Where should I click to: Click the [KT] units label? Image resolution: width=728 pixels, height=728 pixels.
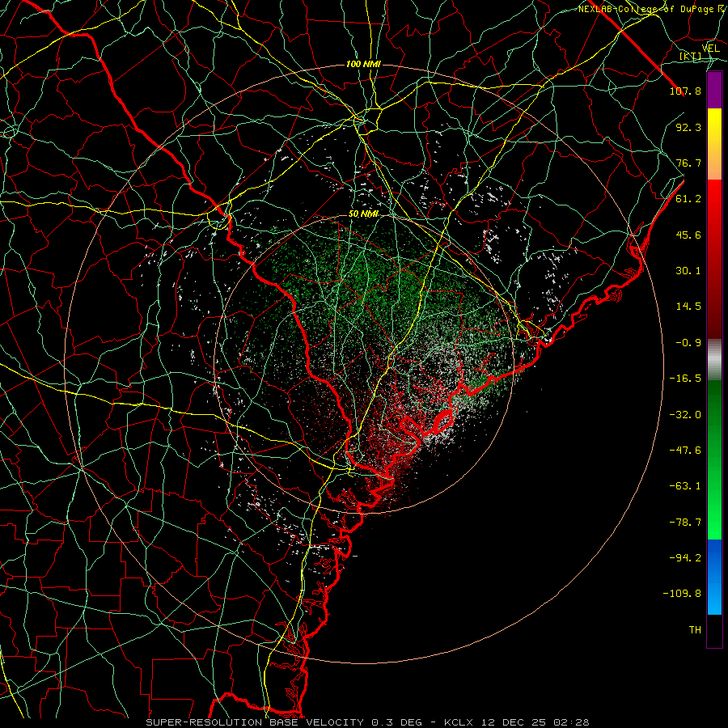691,56
